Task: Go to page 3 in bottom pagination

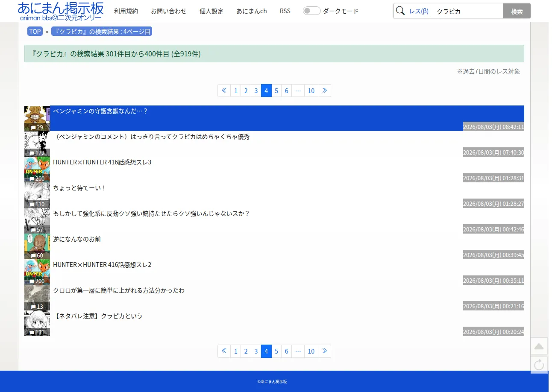Action: (x=256, y=351)
